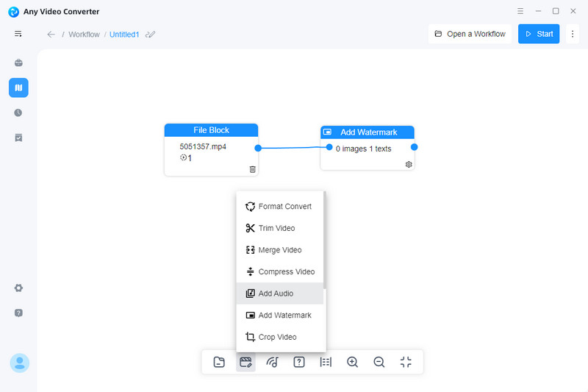
Task: Click the Workflow breadcrumb link
Action: click(84, 35)
